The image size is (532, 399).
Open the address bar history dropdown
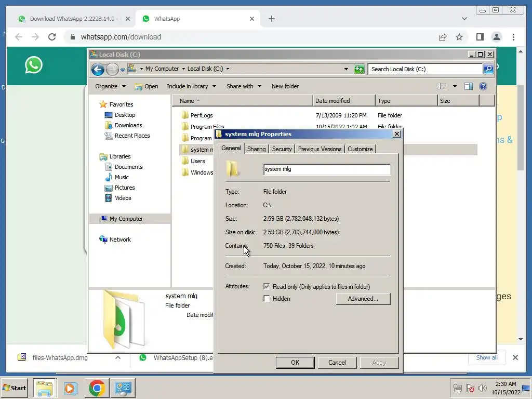click(x=346, y=69)
